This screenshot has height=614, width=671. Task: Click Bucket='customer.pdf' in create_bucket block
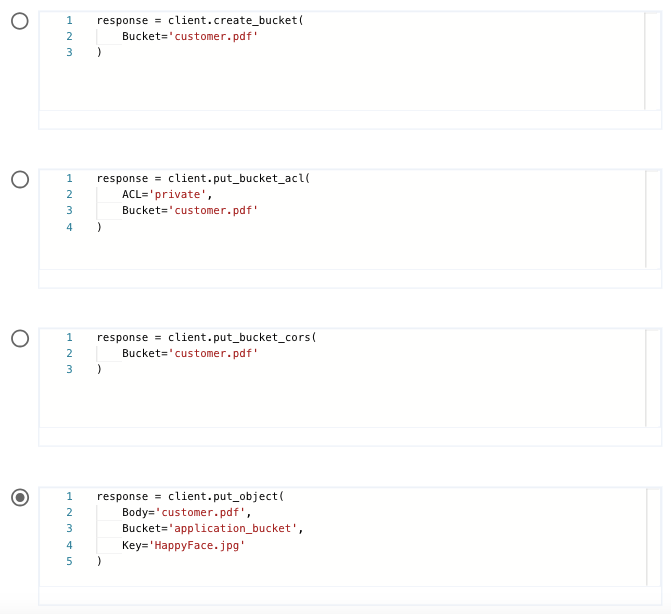click(190, 36)
